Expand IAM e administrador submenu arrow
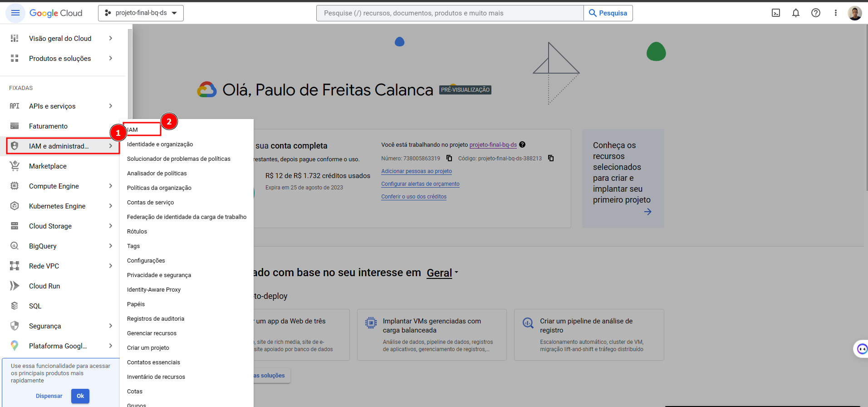 111,146
